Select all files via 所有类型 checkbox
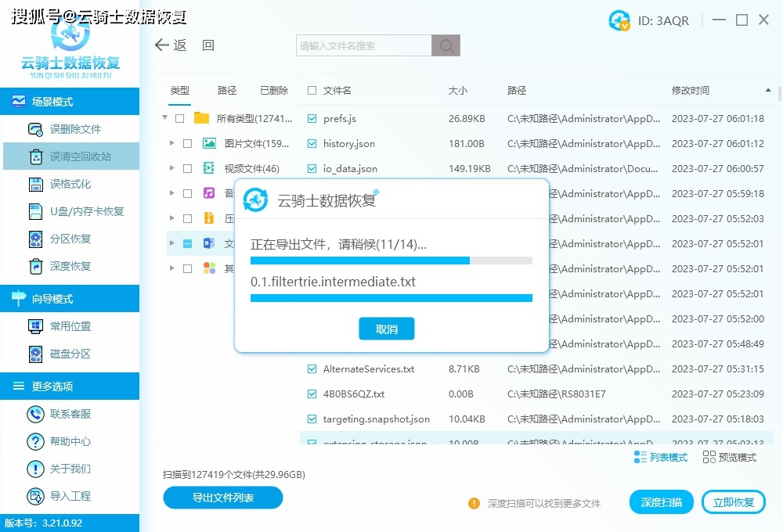 click(179, 118)
